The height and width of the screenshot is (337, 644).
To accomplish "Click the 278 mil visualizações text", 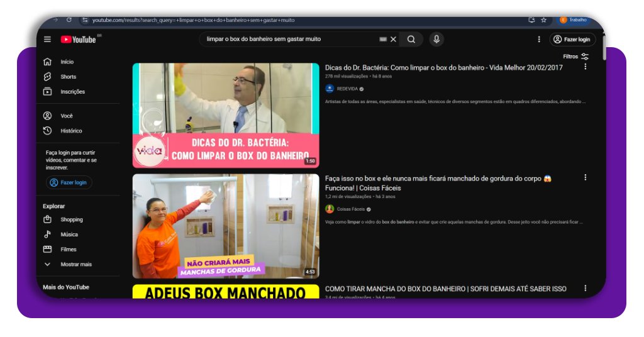I will coord(347,76).
